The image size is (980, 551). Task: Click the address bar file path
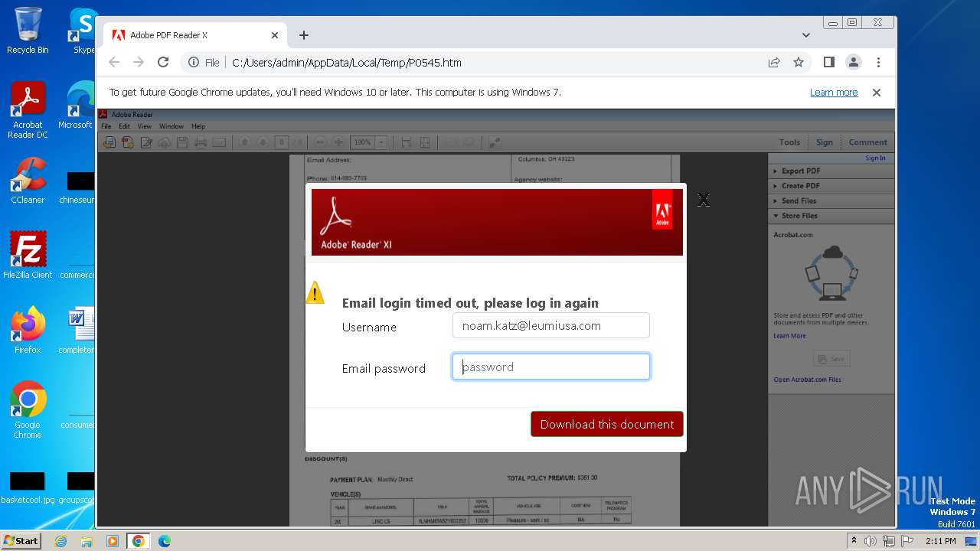347,63
